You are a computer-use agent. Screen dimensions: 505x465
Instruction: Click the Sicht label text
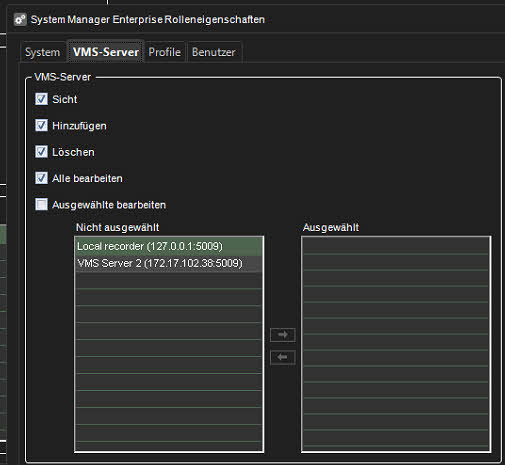point(65,99)
